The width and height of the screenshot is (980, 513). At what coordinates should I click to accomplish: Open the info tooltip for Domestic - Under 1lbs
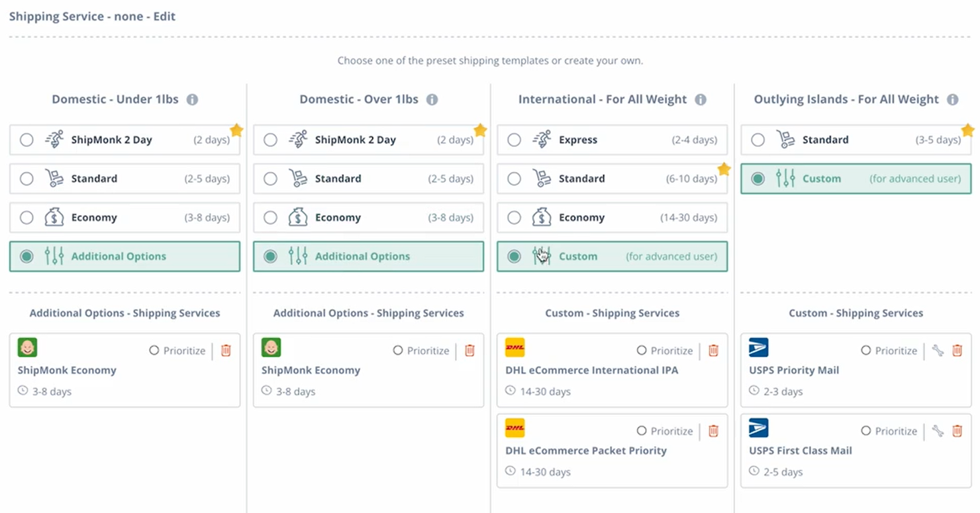192,99
